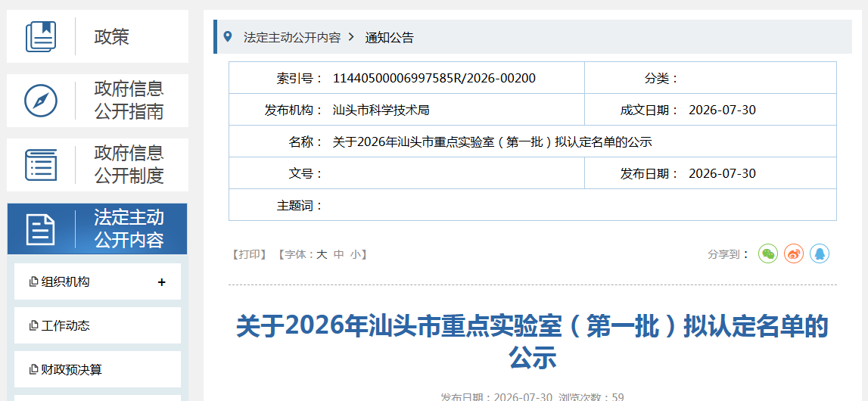
Task: Click the large blue article headline
Action: pos(532,341)
